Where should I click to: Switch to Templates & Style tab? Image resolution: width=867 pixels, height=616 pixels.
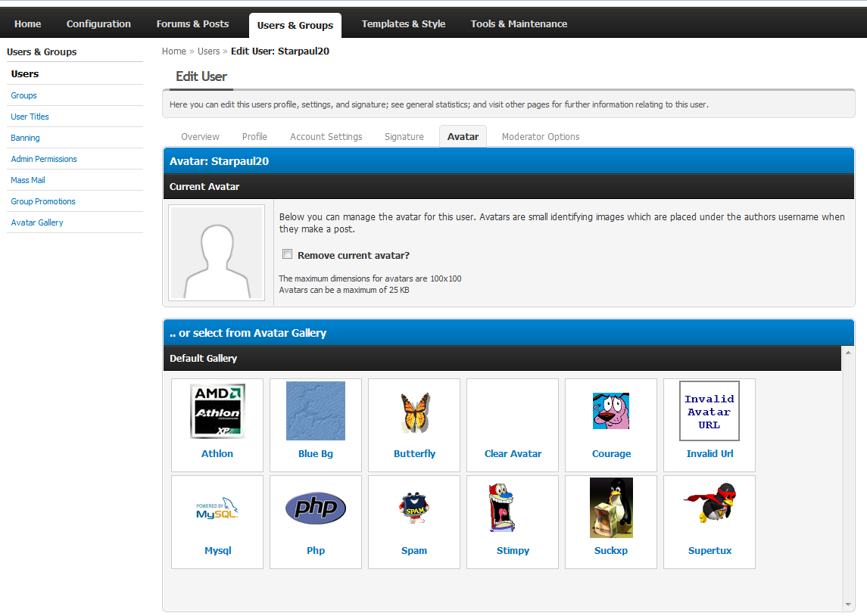pyautogui.click(x=403, y=23)
